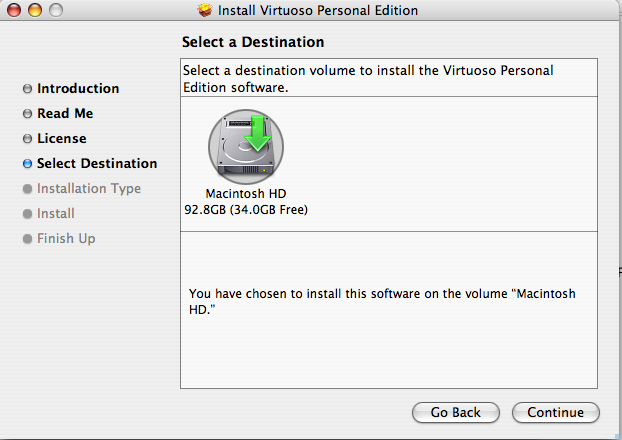Click the Installation Type step label

(89, 188)
